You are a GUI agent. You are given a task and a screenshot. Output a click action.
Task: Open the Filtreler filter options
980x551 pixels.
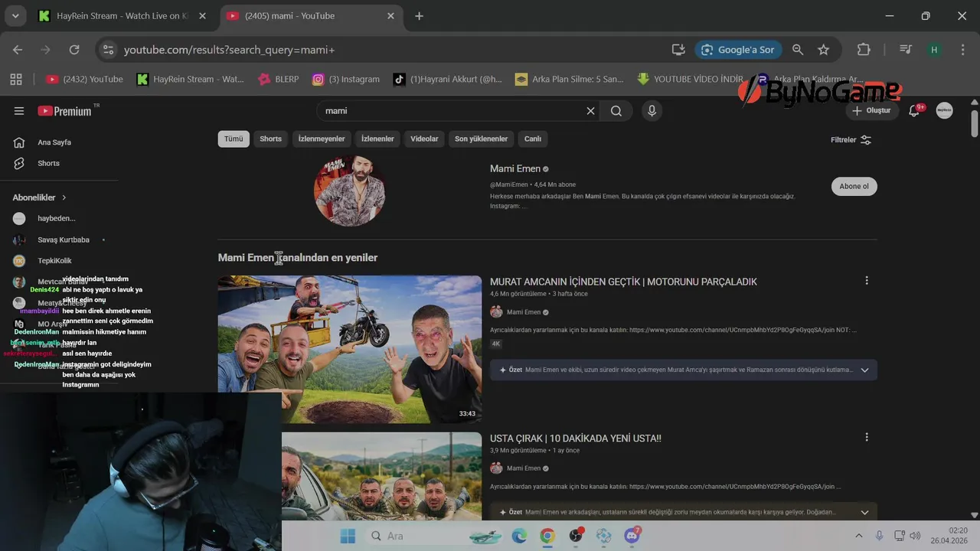pos(851,139)
